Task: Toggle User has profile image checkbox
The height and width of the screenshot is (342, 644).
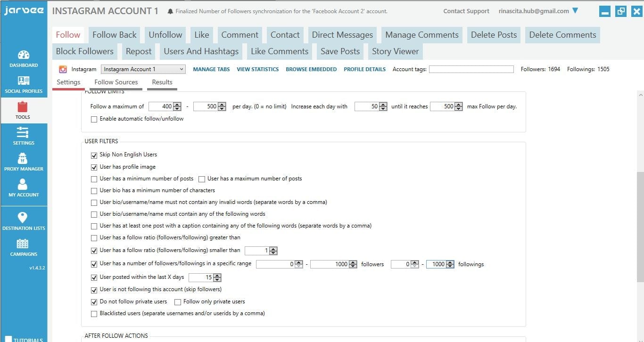Action: (94, 167)
